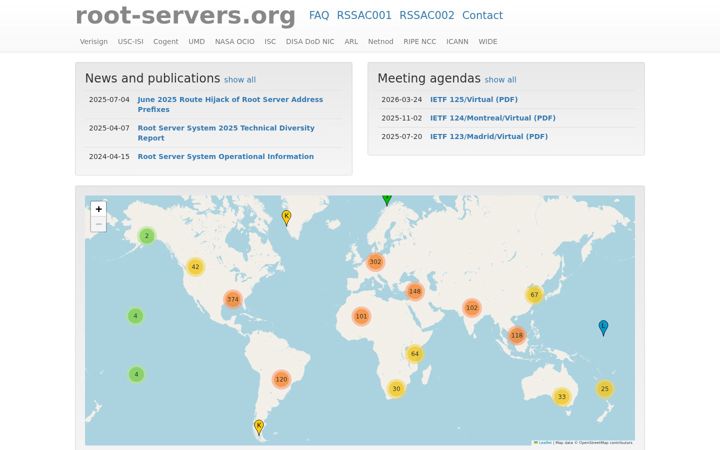Viewport: 720px width, 450px height.
Task: Open the Cogent operator link
Action: (x=166, y=41)
